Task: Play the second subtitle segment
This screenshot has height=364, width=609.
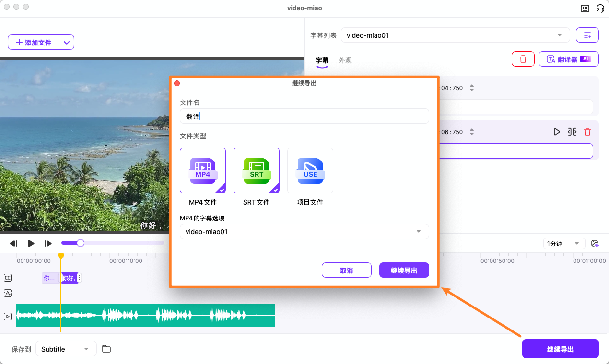Action: [557, 132]
